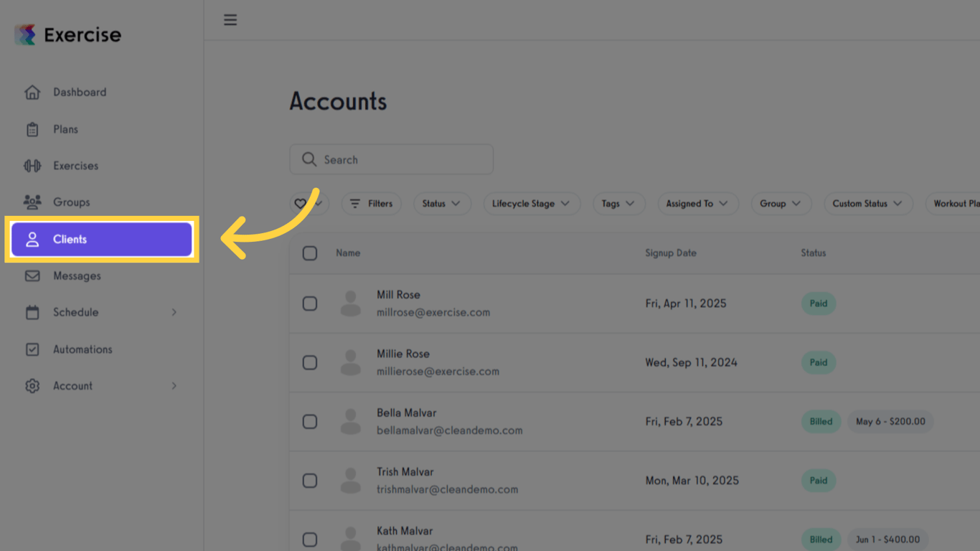Viewport: 980px width, 551px height.
Task: Select Bella Malvar's row checkbox
Action: click(310, 422)
